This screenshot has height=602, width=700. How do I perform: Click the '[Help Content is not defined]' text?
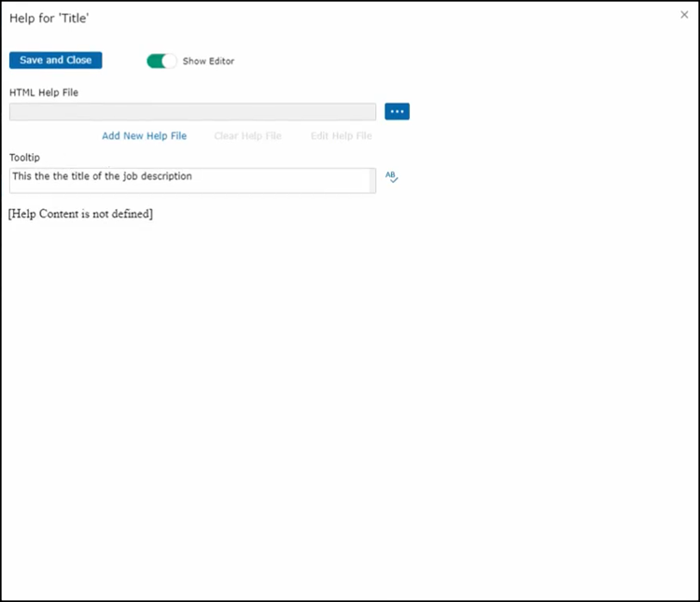pyautogui.click(x=80, y=214)
